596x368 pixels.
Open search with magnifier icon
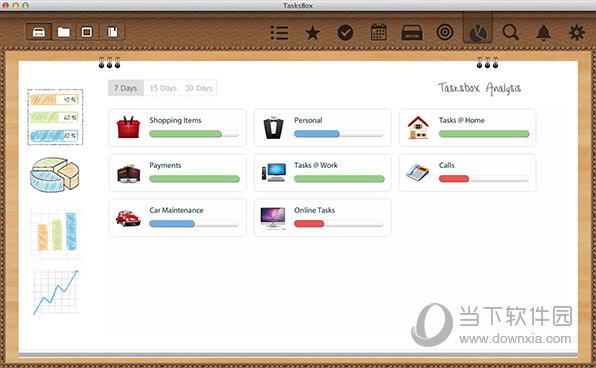510,32
